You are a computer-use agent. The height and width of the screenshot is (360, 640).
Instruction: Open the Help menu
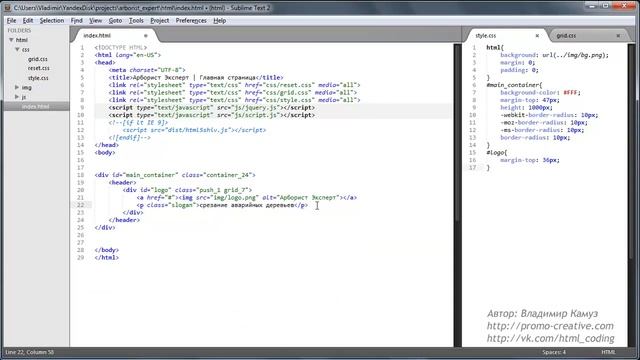220,20
